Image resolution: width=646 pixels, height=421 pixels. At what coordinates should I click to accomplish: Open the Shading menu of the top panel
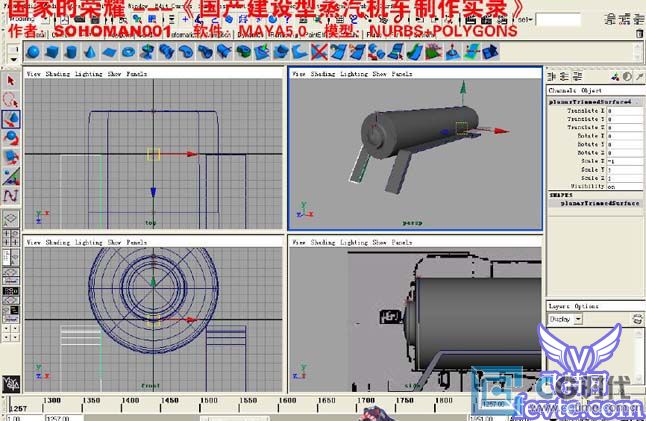(58, 74)
